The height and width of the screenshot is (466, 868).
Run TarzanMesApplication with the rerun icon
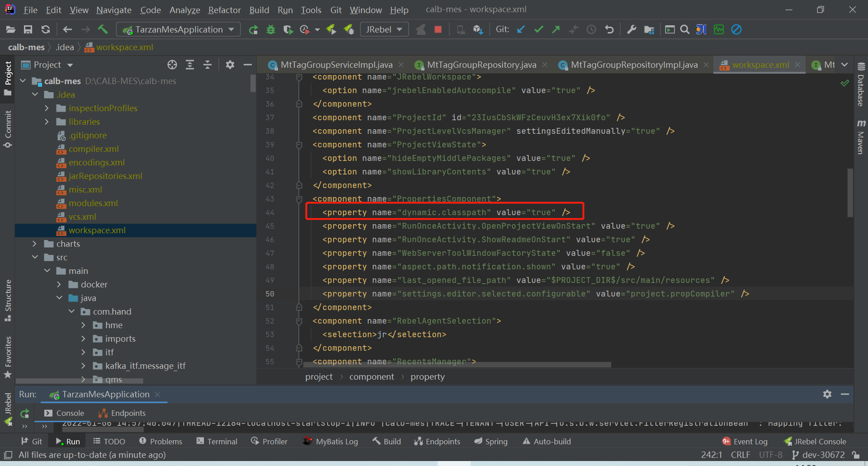coord(253,30)
